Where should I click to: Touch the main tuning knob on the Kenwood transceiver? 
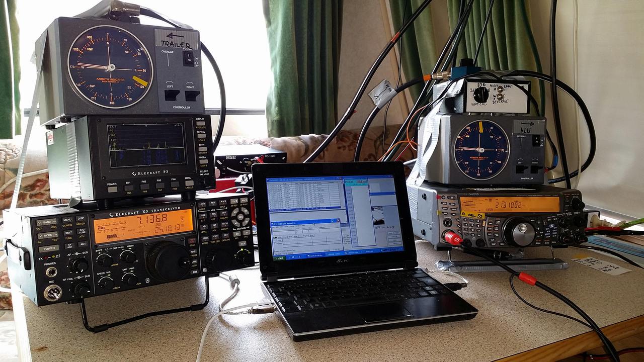pos(519,231)
